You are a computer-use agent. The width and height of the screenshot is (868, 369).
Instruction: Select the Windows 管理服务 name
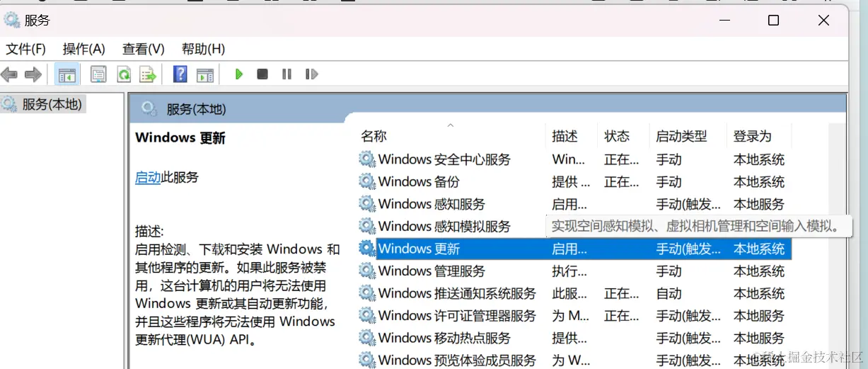[432, 271]
